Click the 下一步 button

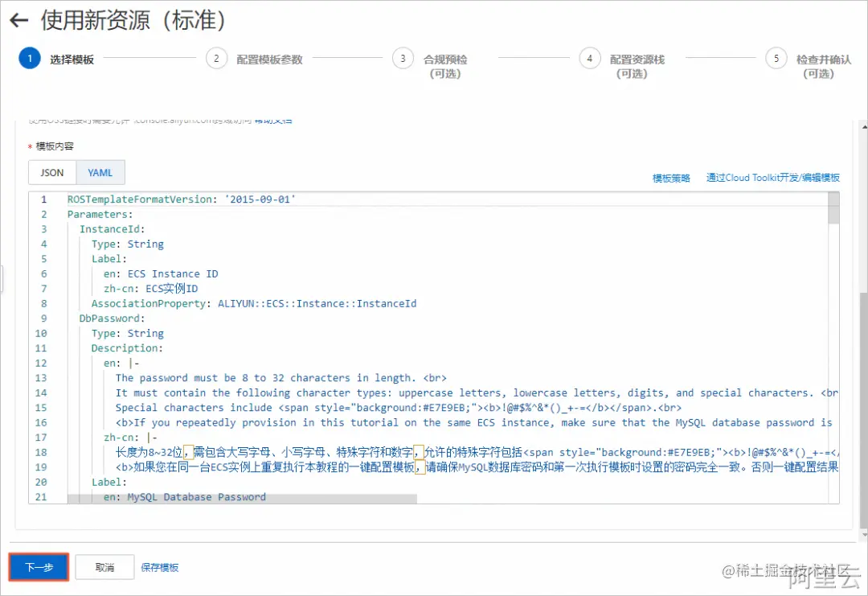pos(39,567)
